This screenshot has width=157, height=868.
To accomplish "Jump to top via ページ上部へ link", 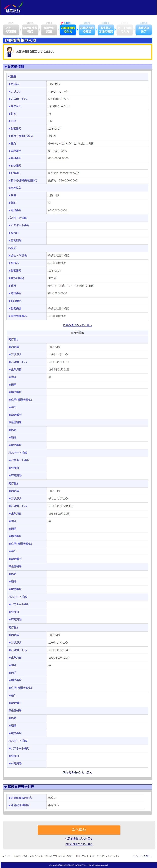I will pos(142,855).
